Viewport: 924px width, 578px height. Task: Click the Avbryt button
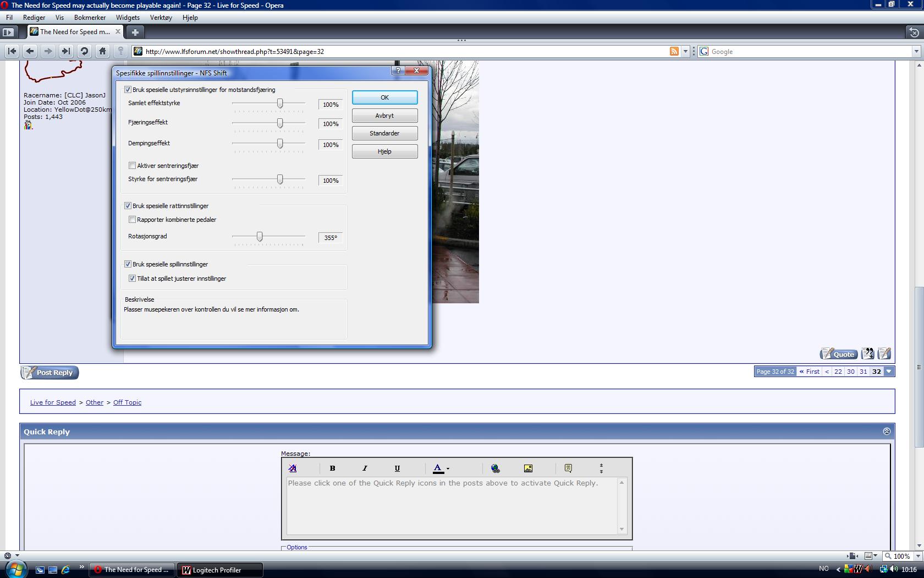tap(384, 116)
